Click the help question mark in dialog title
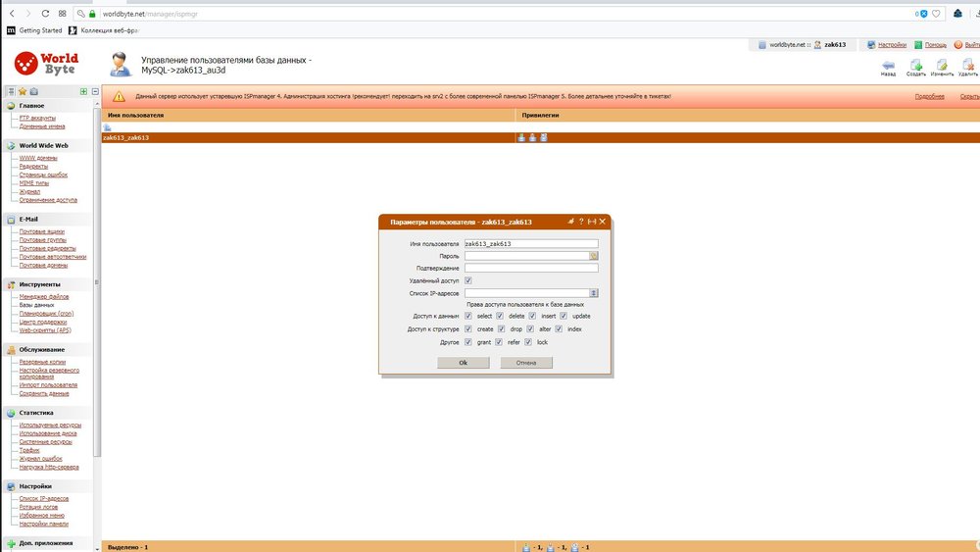Viewport: 980px width, 552px height. 580,223
